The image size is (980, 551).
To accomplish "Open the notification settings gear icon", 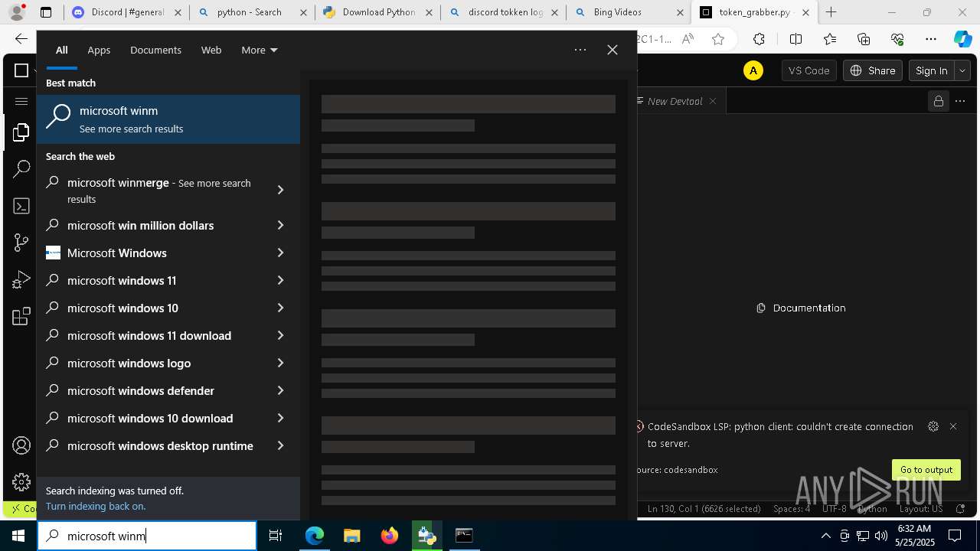I will tap(933, 426).
